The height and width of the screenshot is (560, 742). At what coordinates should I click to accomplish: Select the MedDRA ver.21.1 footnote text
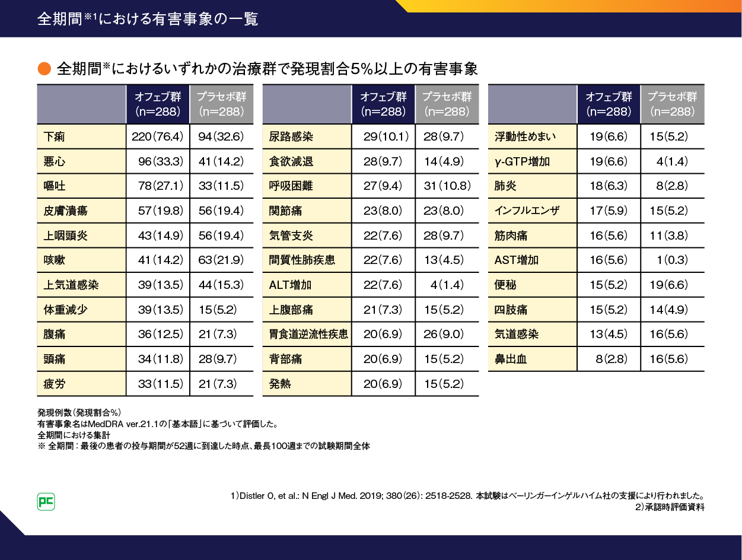(x=157, y=425)
